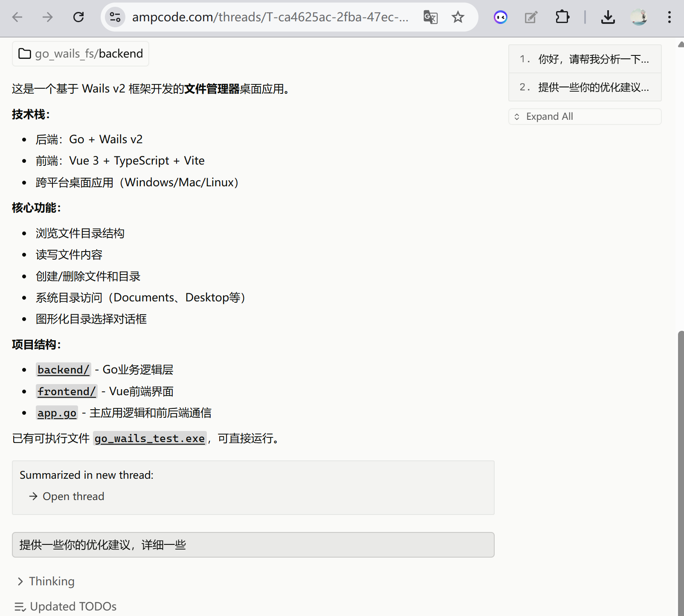The width and height of the screenshot is (684, 616).
Task: Open the Extensions puzzle piece icon
Action: (562, 17)
